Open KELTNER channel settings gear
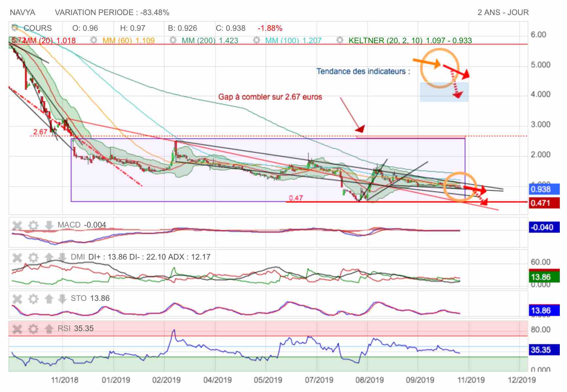Image resolution: width=567 pixels, height=392 pixels. coord(340,40)
